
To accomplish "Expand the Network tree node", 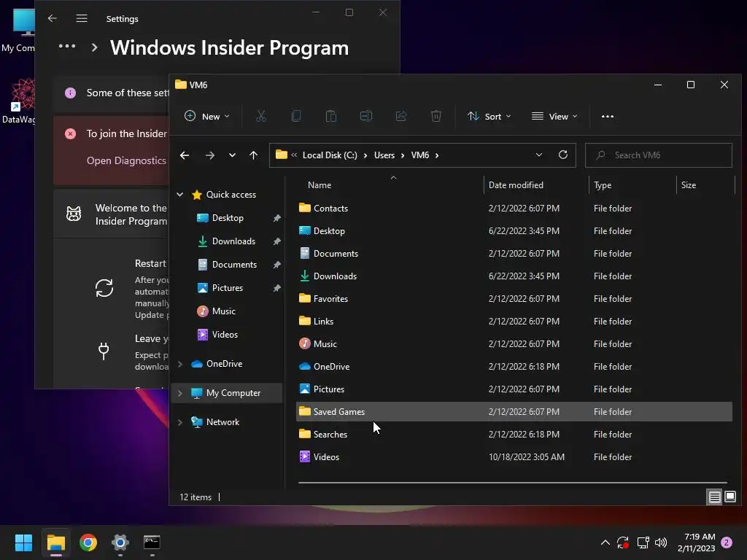I will pos(180,422).
